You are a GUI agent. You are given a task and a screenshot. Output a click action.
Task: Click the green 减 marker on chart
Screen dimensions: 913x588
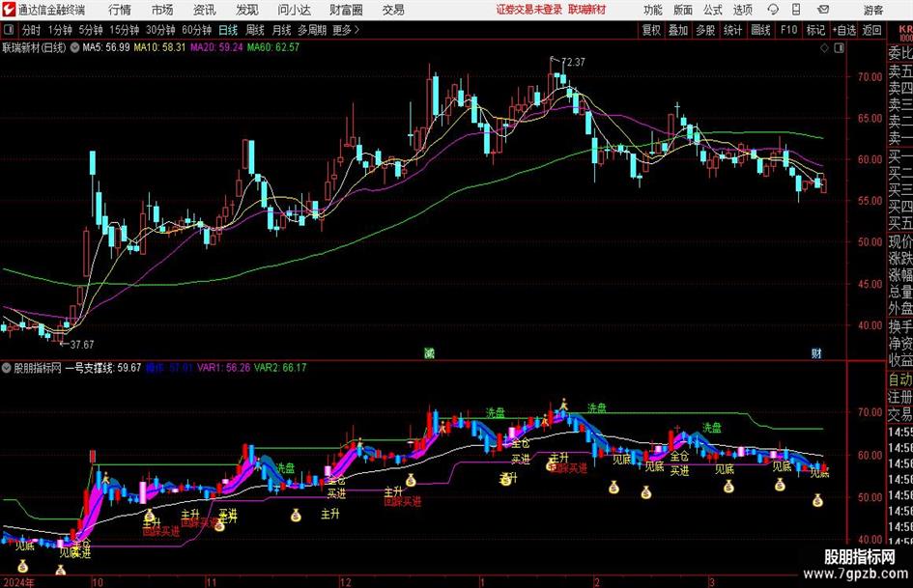[429, 352]
